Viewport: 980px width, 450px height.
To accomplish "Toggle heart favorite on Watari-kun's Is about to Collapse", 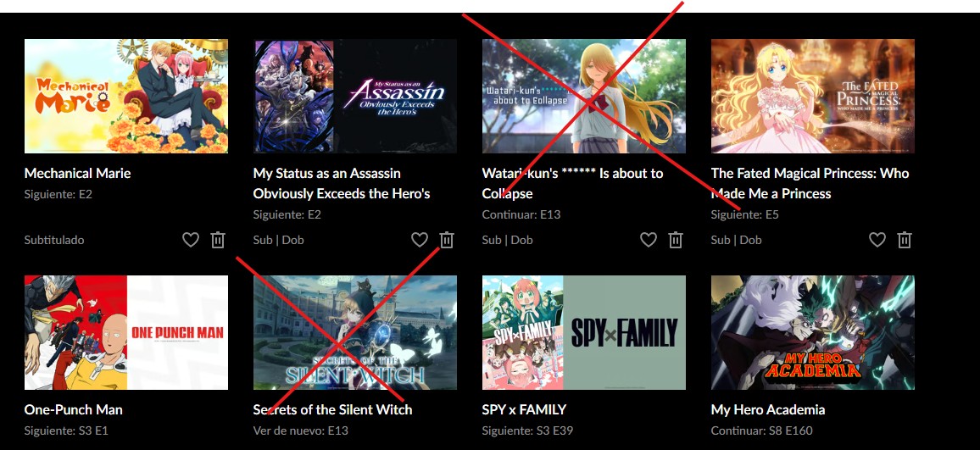I will click(649, 239).
